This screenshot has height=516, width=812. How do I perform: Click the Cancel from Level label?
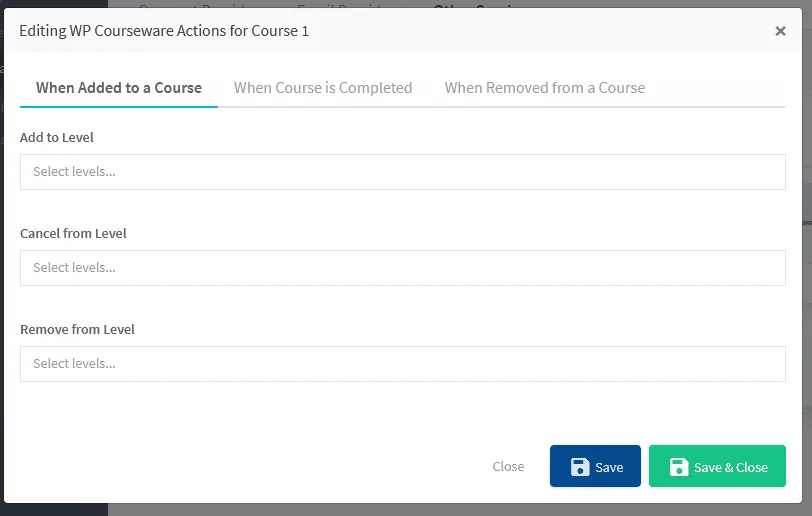point(73,233)
